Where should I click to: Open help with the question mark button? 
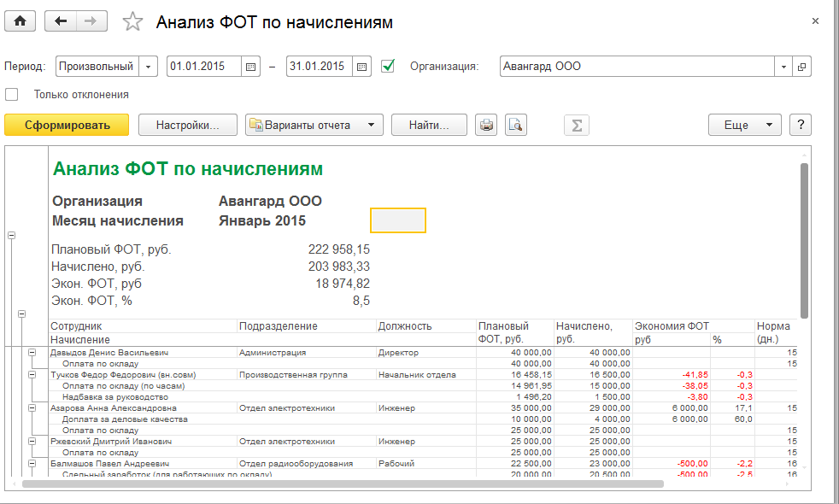click(801, 126)
